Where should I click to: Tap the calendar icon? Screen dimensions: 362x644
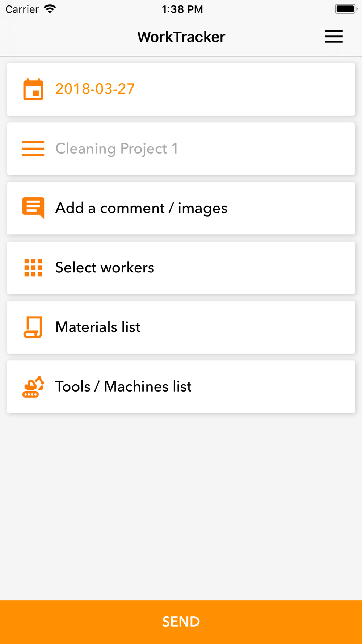[x=33, y=89]
